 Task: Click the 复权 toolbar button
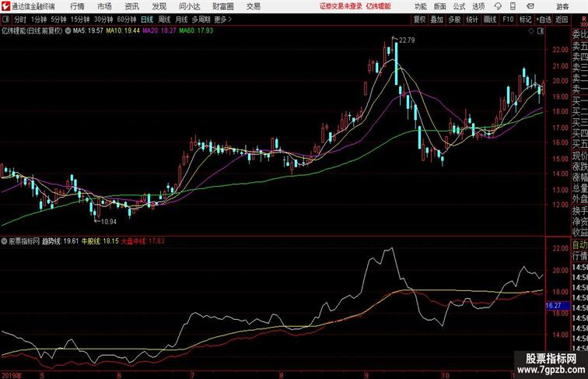tap(420, 19)
